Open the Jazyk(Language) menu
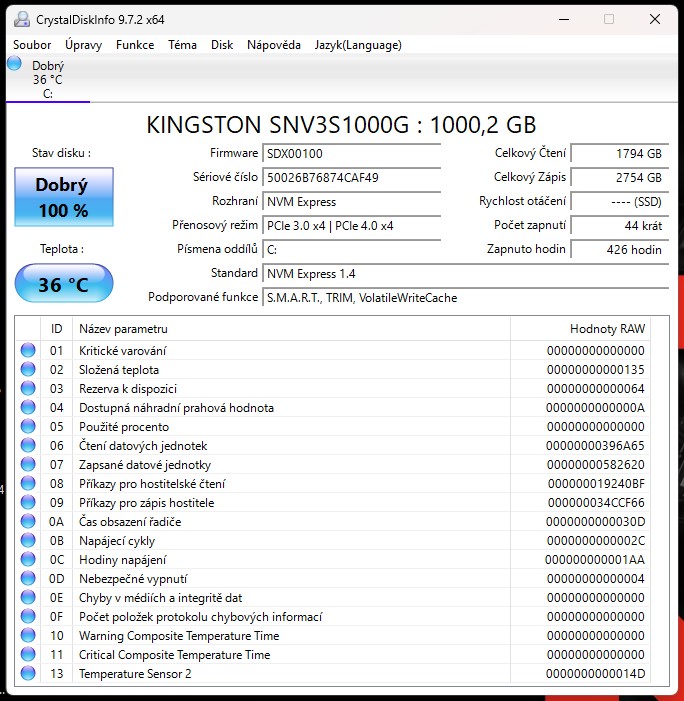 click(358, 45)
